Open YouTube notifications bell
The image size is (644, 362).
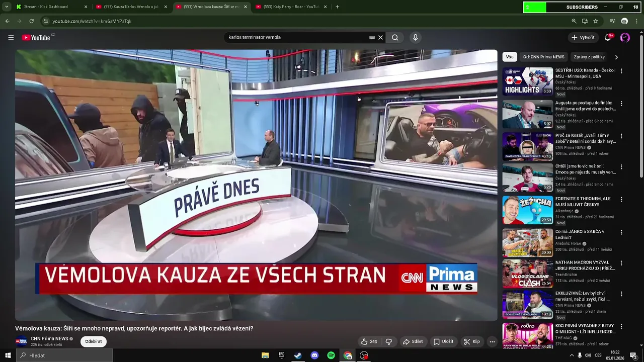pos(608,37)
